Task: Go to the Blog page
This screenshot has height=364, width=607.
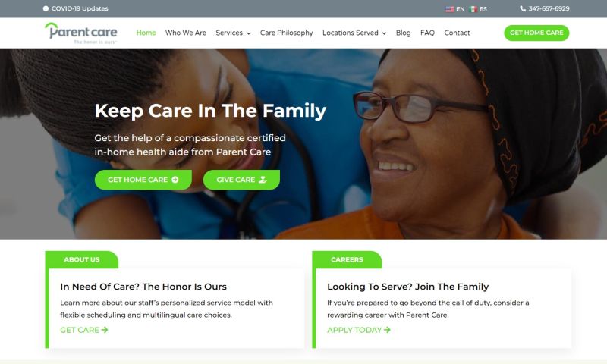Action: tap(403, 33)
